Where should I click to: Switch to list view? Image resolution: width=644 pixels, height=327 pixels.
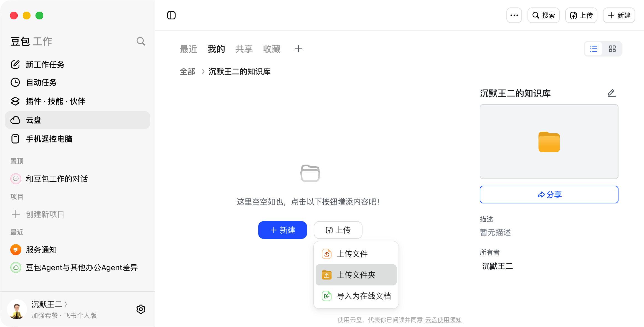(594, 49)
